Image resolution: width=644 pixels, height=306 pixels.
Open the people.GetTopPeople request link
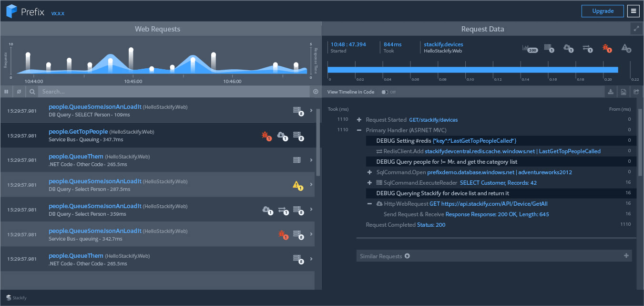point(78,132)
